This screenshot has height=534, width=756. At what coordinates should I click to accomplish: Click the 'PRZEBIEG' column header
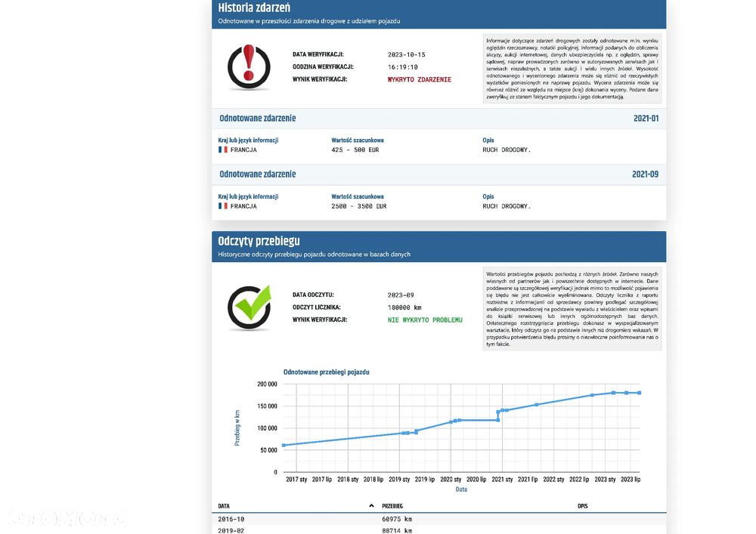pos(392,506)
